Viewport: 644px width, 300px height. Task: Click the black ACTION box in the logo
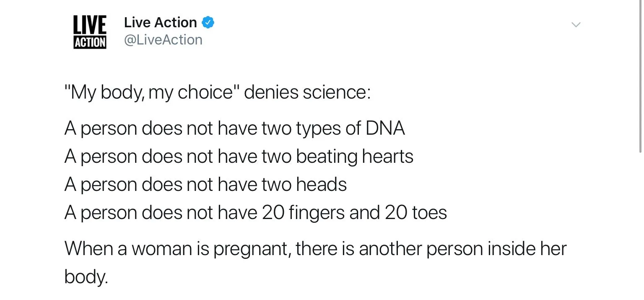[90, 42]
